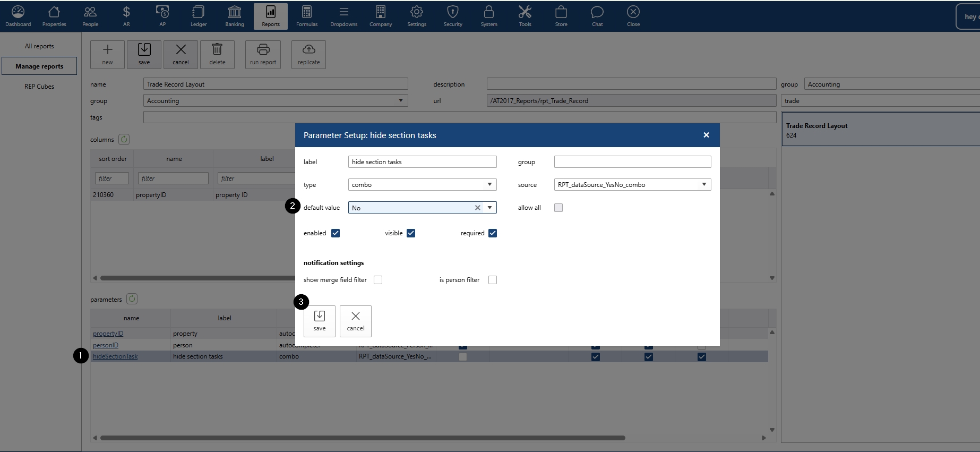Replicate the report with the cloud icon
This screenshot has height=452, width=980.
pos(308,54)
